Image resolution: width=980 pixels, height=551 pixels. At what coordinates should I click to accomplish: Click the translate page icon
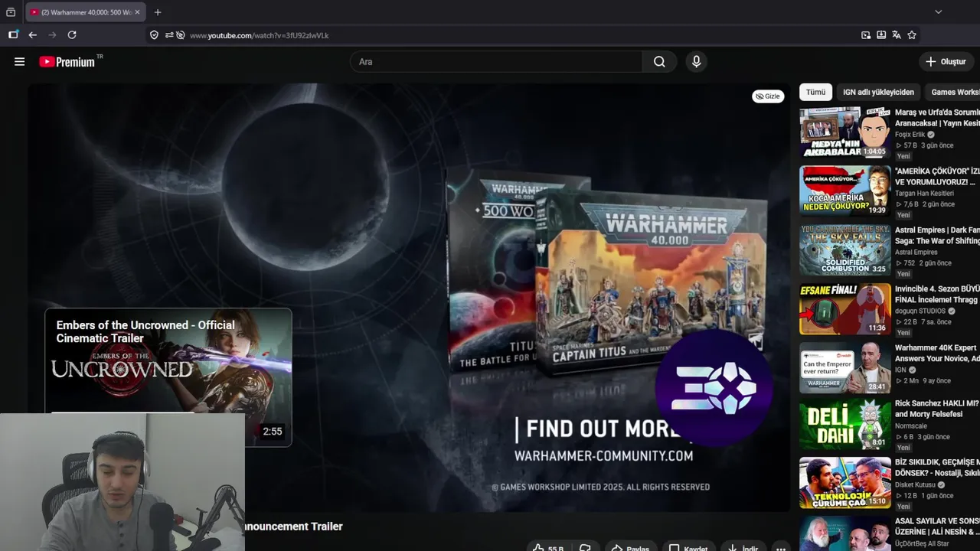[x=897, y=35]
